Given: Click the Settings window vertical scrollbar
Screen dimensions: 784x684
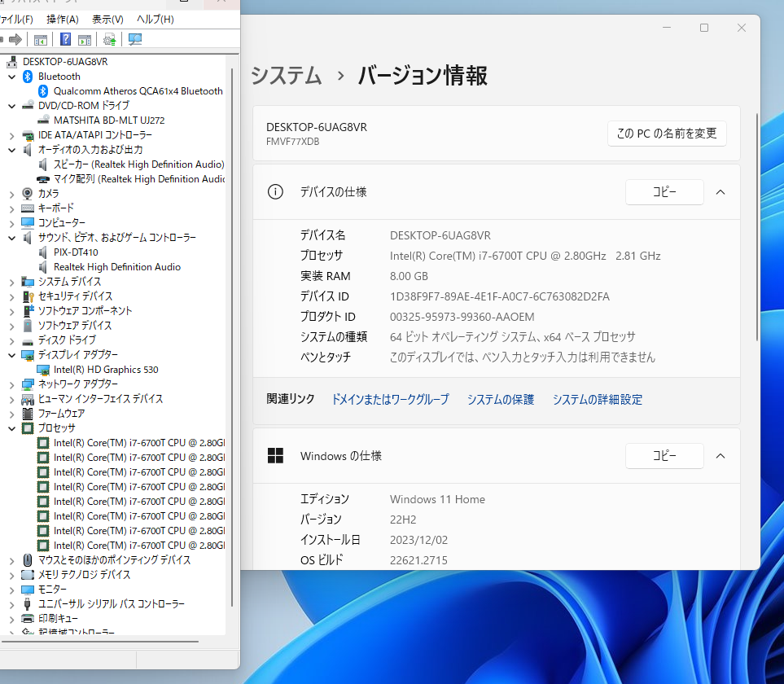Looking at the screenshot, I should (756, 227).
